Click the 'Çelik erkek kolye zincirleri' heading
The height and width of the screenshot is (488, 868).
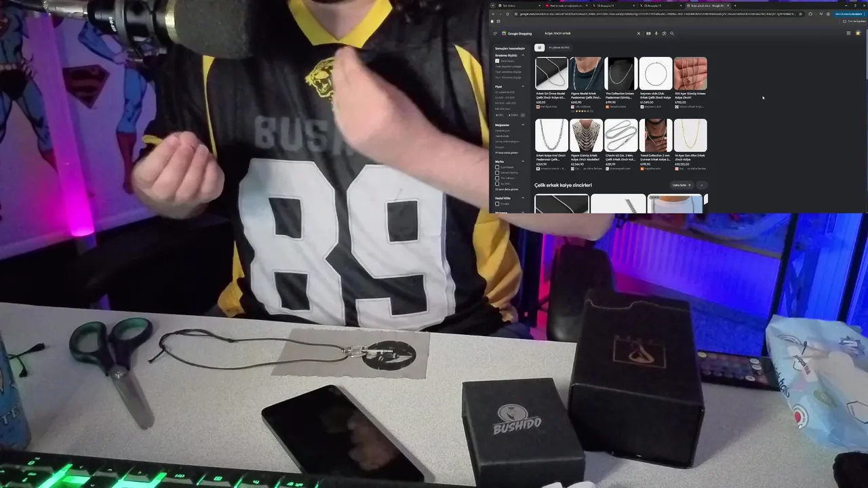563,185
